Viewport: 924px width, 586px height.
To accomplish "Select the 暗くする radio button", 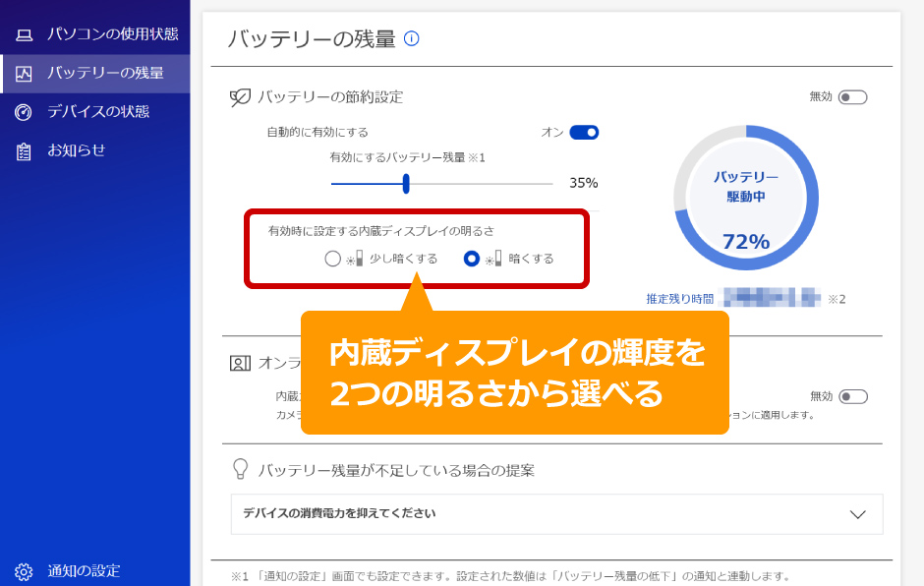I will (x=471, y=259).
